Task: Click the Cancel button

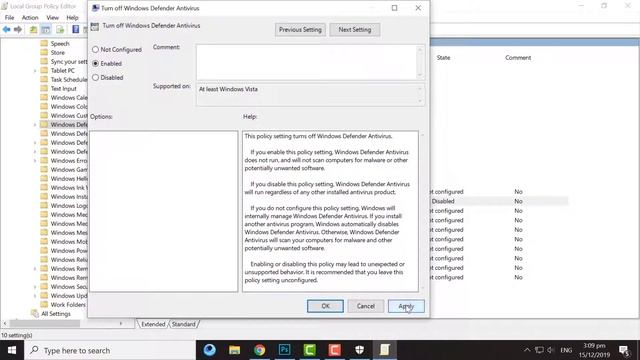Action: [x=366, y=306]
